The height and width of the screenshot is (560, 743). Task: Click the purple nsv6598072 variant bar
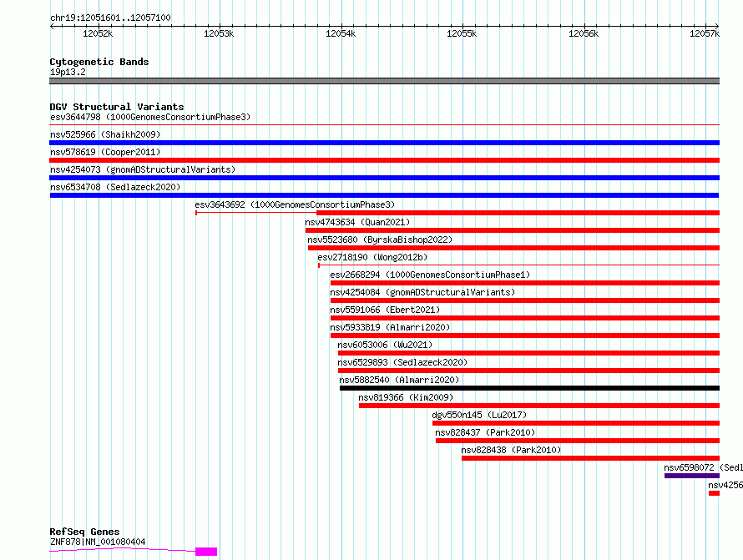pyautogui.click(x=692, y=476)
